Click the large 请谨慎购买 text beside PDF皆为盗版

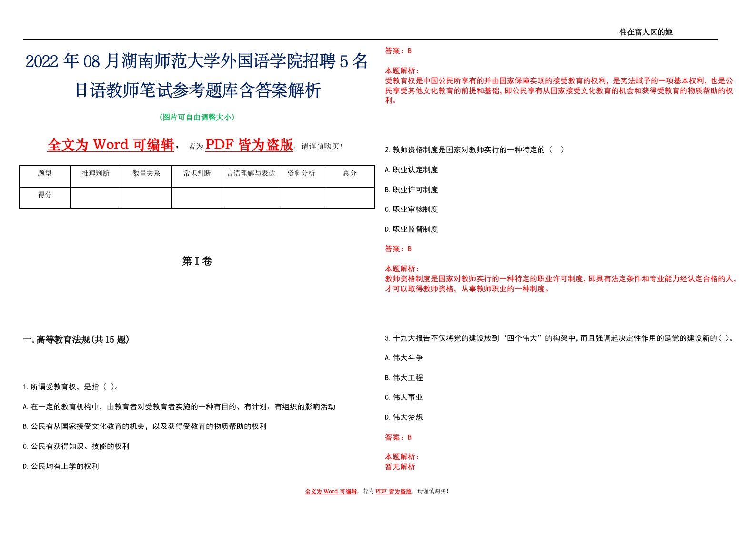pyautogui.click(x=322, y=147)
